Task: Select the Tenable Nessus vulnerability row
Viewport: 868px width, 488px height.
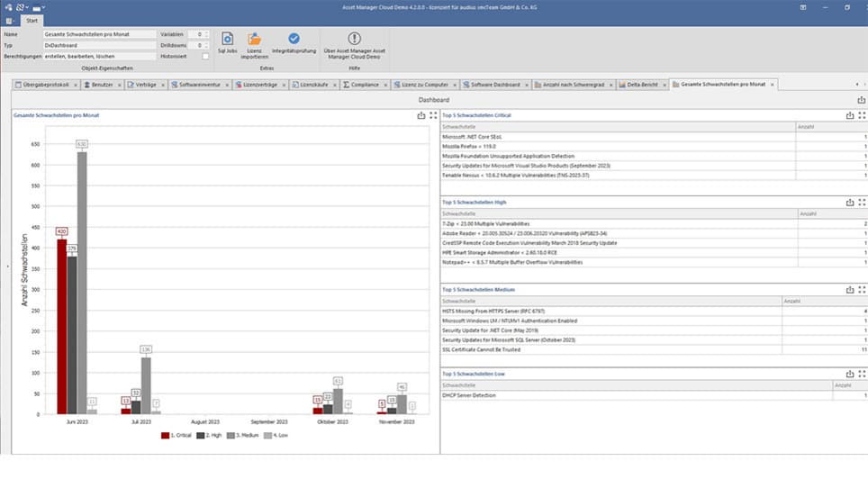Action: pyautogui.click(x=655, y=175)
